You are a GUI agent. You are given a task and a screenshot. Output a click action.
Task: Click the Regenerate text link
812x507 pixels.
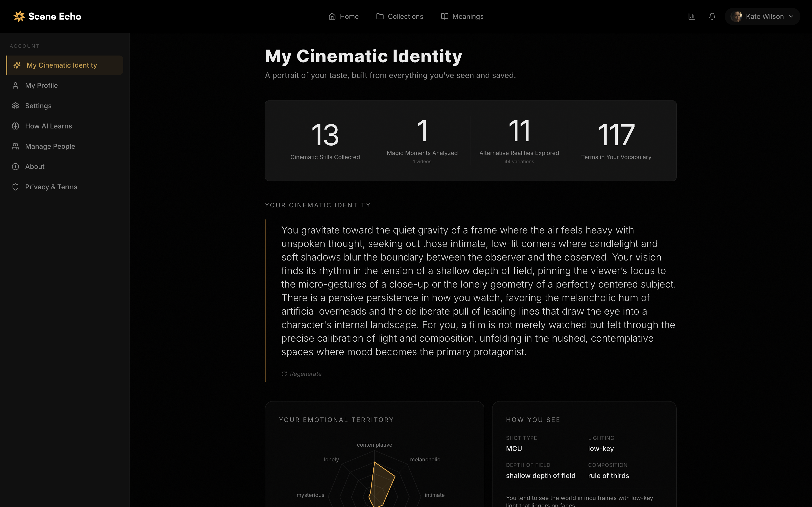coord(305,374)
